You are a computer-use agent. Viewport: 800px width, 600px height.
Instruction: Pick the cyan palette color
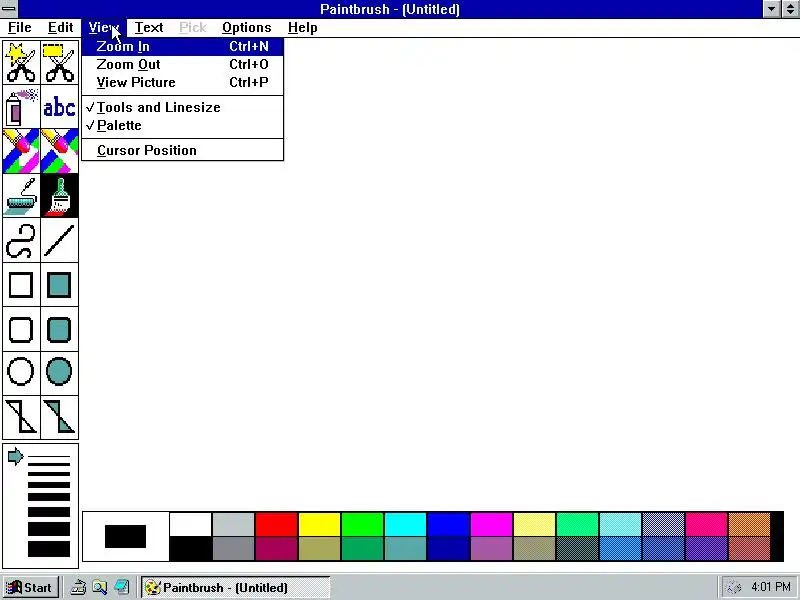[405, 524]
